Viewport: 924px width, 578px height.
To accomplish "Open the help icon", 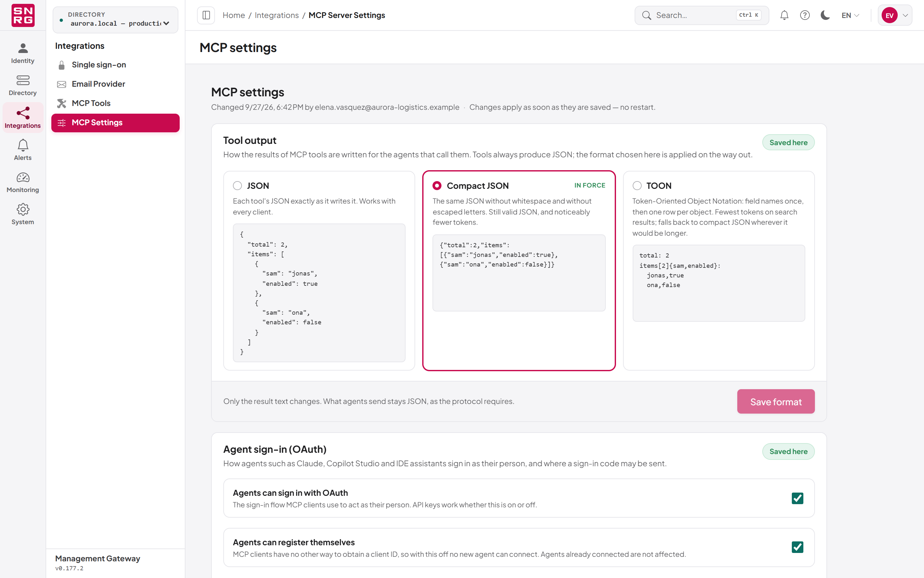I will [805, 15].
